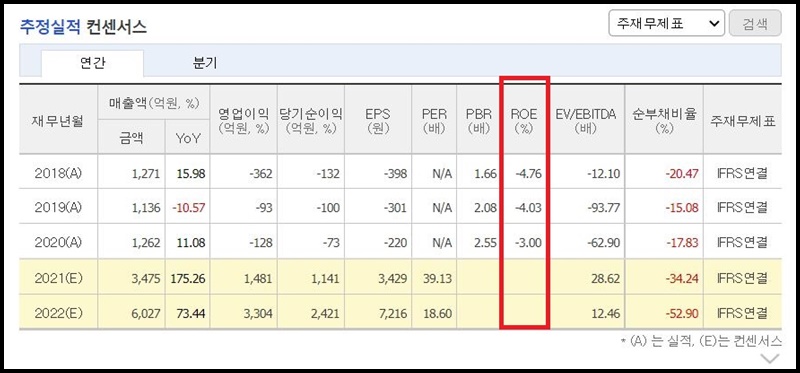Click the 2020 YoY value 11.08
This screenshot has width=800, height=373.
191,243
